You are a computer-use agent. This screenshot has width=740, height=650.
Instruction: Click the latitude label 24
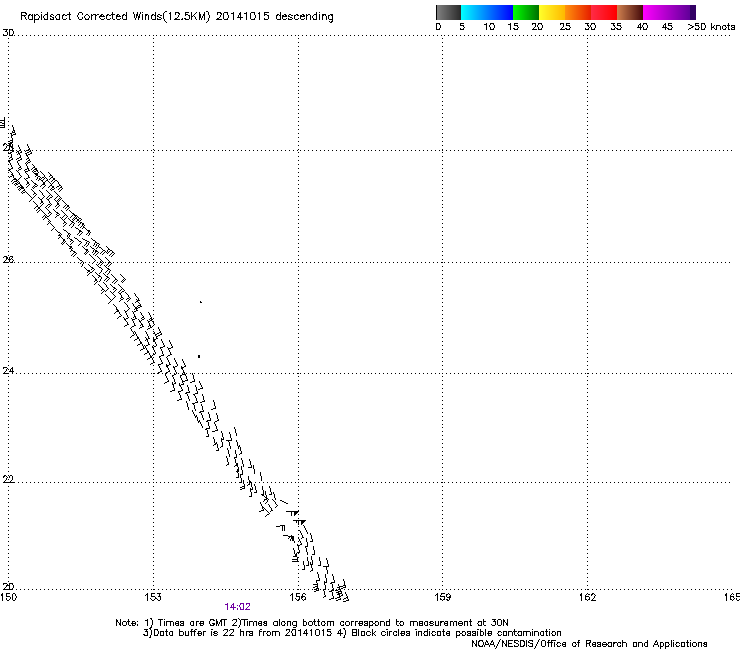pos(8,371)
